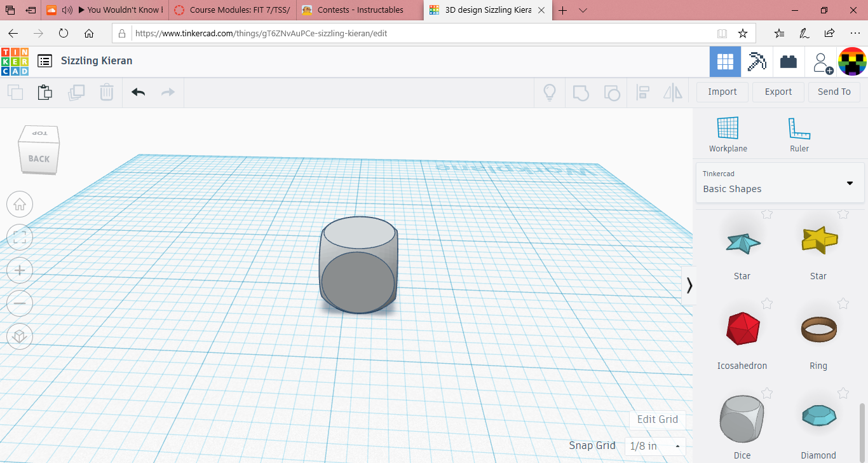Open Blocks mode pickaxe icon

click(757, 62)
